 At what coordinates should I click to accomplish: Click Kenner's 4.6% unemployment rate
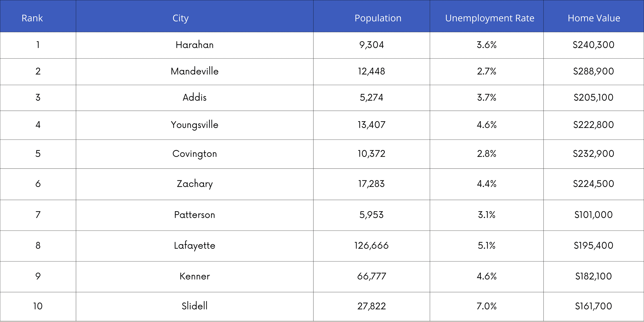click(486, 276)
